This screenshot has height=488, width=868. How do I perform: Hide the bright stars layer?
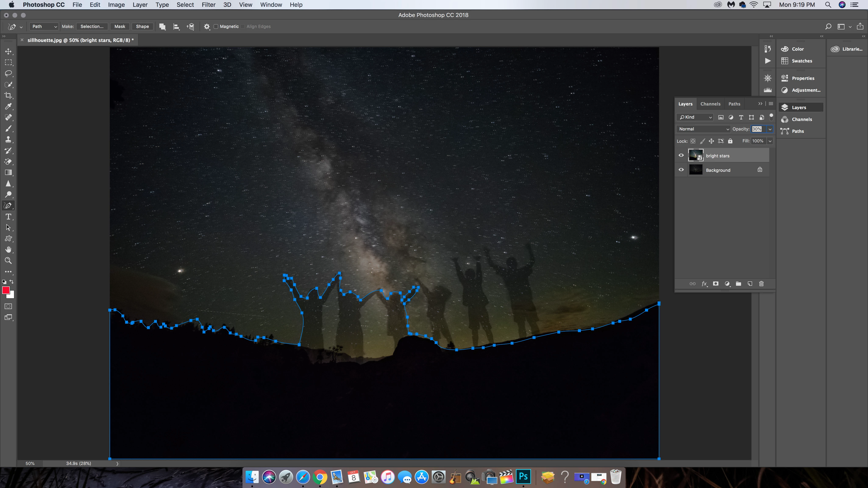[681, 155]
